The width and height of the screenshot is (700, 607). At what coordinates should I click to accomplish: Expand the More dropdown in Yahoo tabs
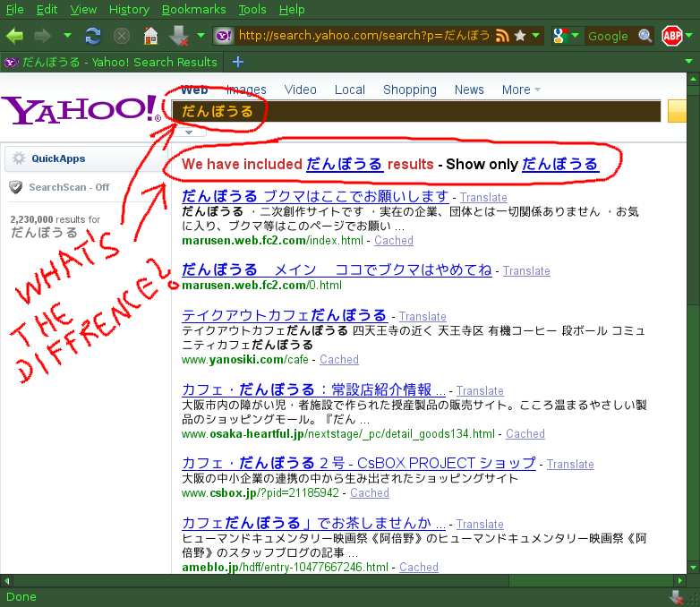coord(521,90)
